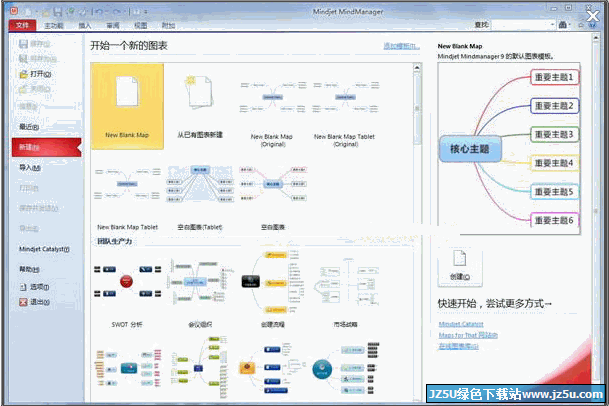This screenshot has height=406, width=609.
Task: Open 选项 settings in file menu
Action: (35, 287)
